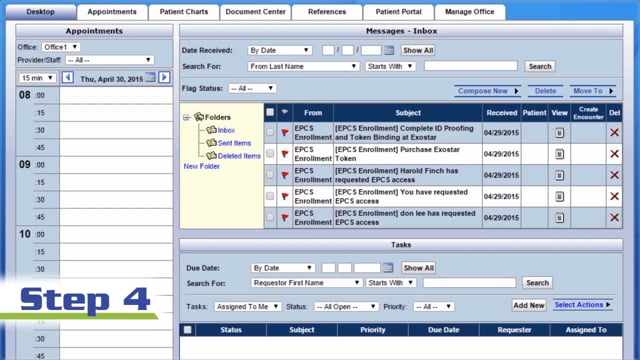View the Complete ID Proofing message

pos(560,133)
